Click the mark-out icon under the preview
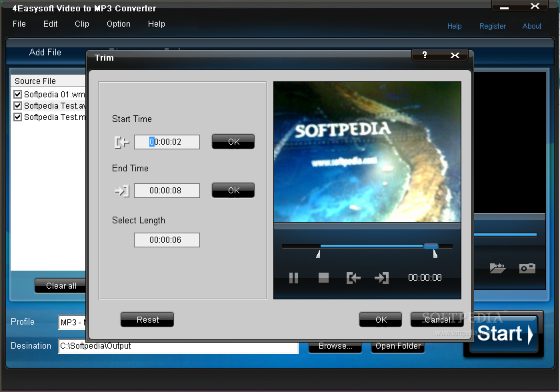This screenshot has width=560, height=392. [381, 278]
